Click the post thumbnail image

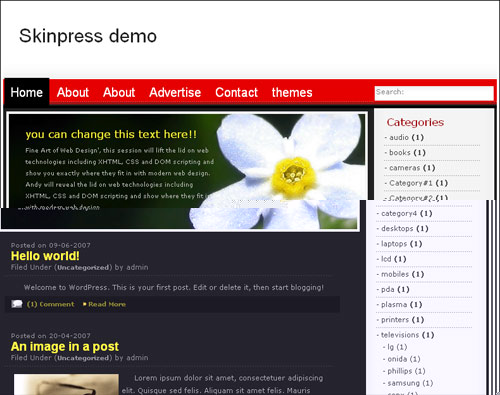click(66, 384)
